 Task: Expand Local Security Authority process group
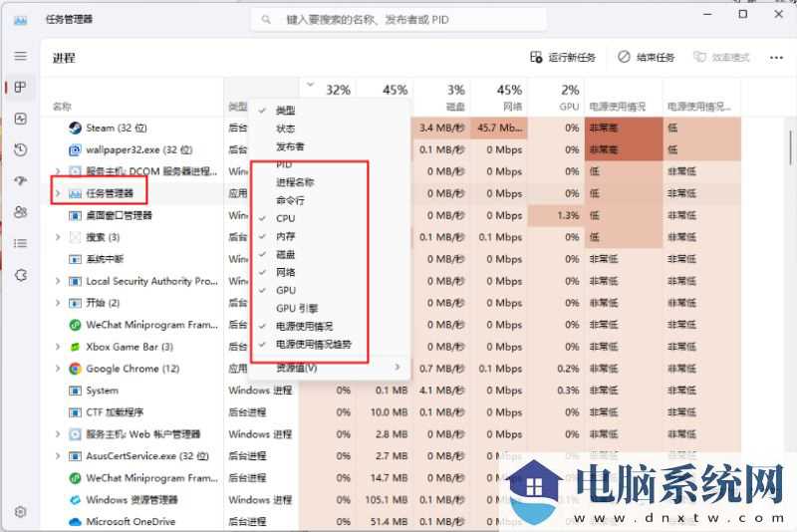[58, 281]
